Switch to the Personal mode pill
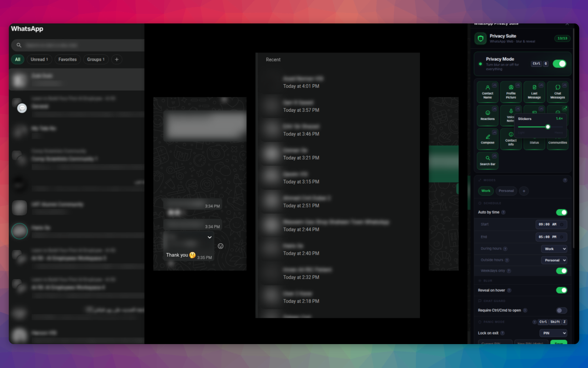Viewport: 588px width, 368px height. click(x=506, y=191)
